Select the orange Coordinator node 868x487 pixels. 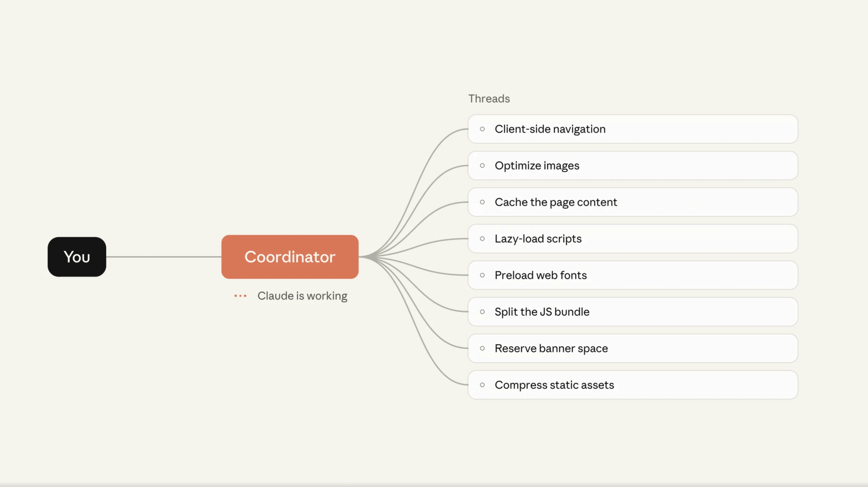point(290,257)
